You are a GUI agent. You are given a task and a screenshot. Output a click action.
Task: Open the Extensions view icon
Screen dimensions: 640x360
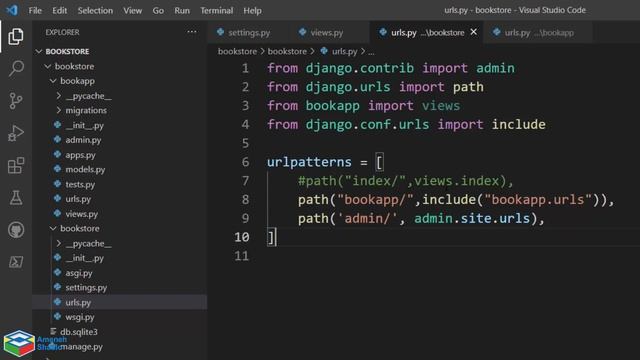pos(16,165)
